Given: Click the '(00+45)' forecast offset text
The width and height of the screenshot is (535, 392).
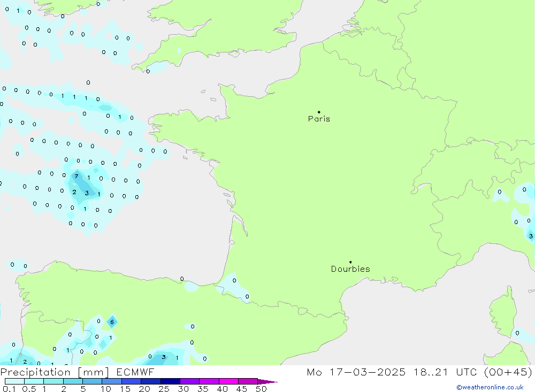Looking at the screenshot, I should 508,372.
